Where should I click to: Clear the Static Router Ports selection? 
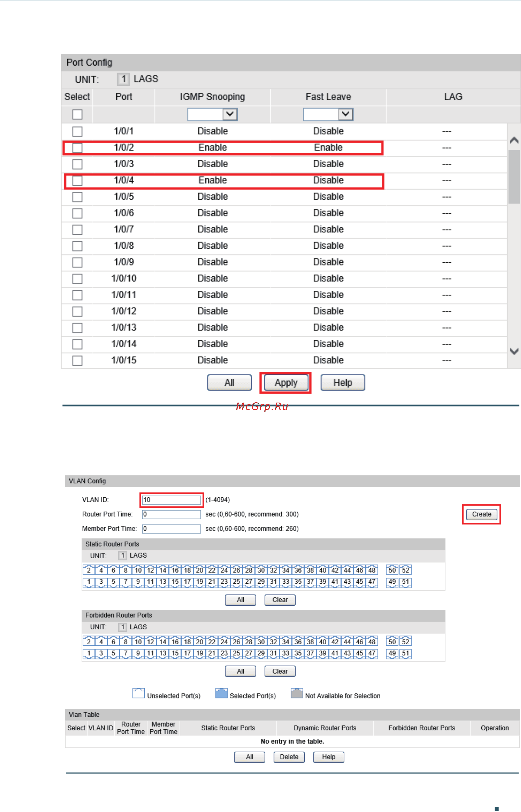280,600
